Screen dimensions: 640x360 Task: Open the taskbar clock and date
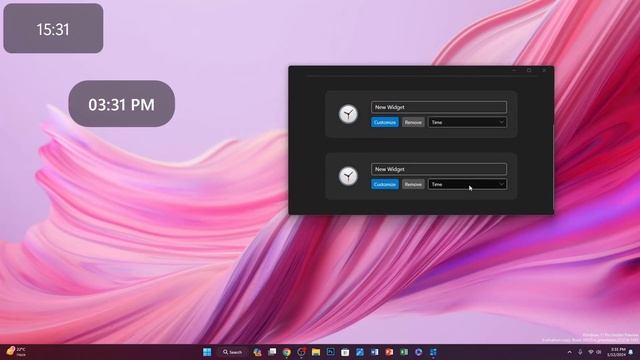(616, 352)
